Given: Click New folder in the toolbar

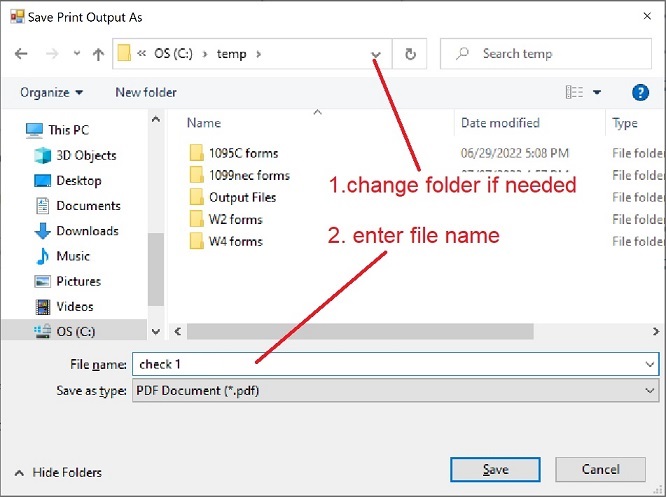Looking at the screenshot, I should coord(146,92).
